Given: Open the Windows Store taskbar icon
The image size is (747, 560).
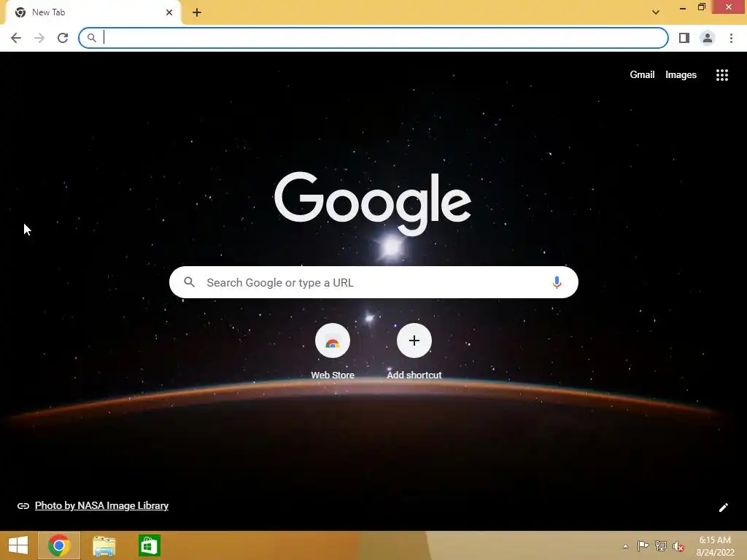Looking at the screenshot, I should click(150, 545).
